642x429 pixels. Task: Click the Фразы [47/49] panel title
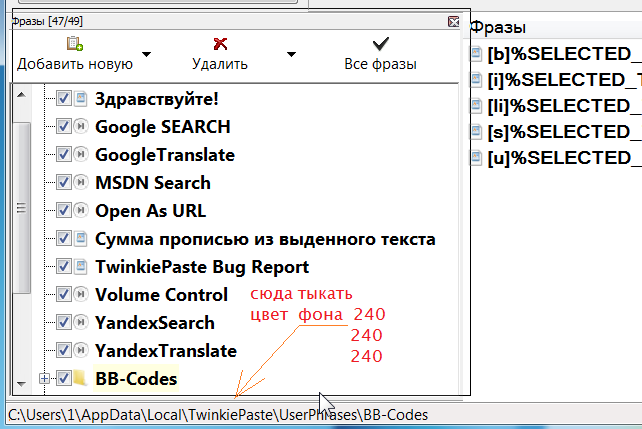(47, 21)
